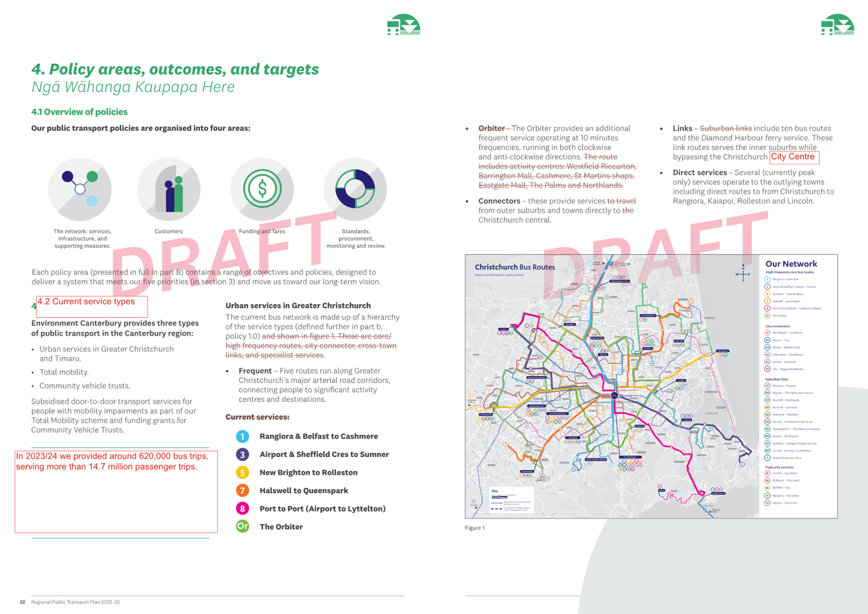Click the bold 'Frequent' bullet term
Image resolution: width=868 pixels, height=614 pixels.
click(255, 371)
